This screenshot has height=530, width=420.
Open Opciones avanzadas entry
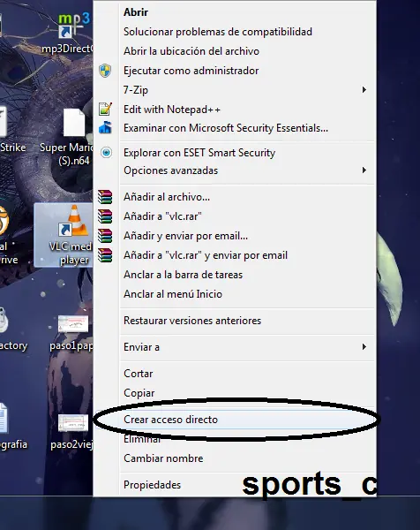(171, 170)
